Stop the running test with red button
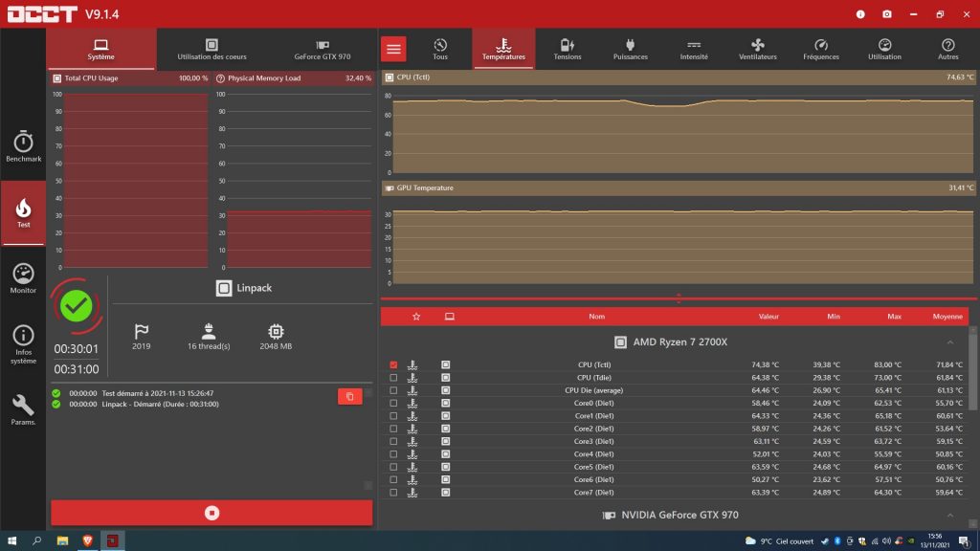The image size is (980, 551). coord(212,513)
